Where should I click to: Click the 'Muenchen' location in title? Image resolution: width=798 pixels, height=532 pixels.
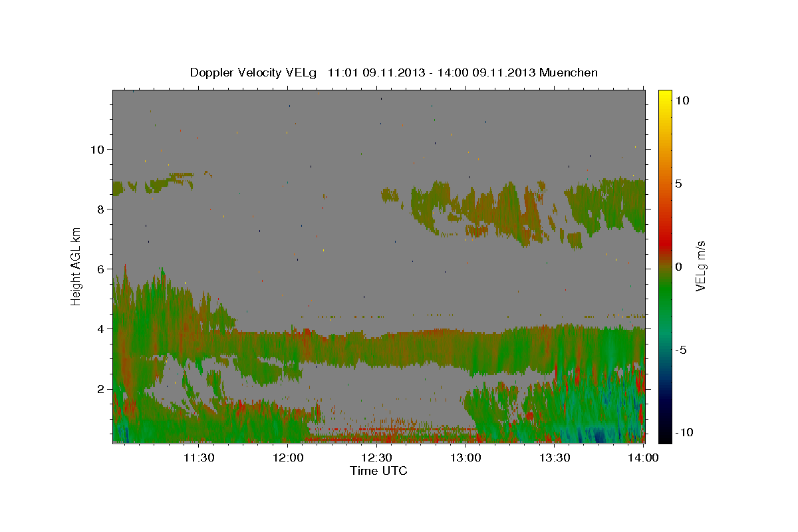(569, 72)
